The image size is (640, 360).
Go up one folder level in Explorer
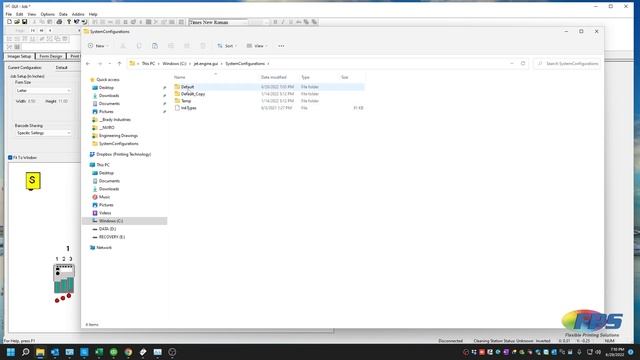120,64
